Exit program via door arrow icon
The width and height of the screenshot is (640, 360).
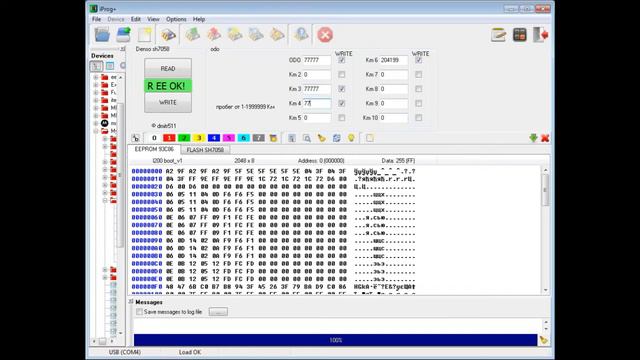click(x=541, y=35)
